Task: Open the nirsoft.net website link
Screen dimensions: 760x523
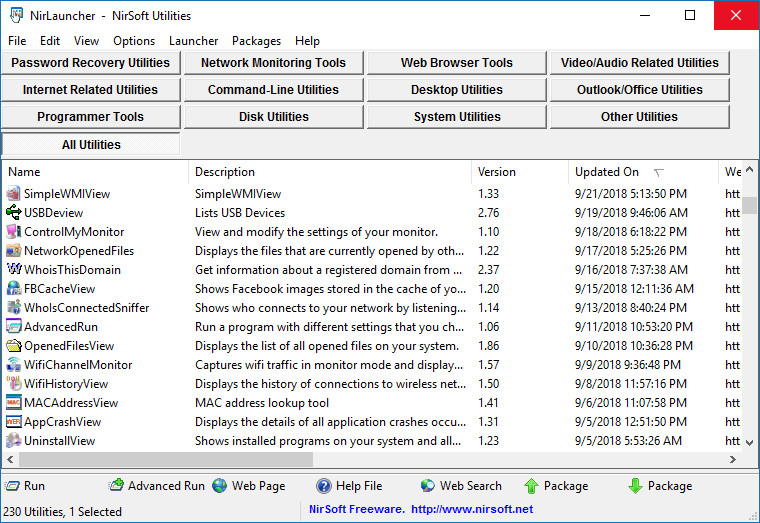Action: click(471, 509)
